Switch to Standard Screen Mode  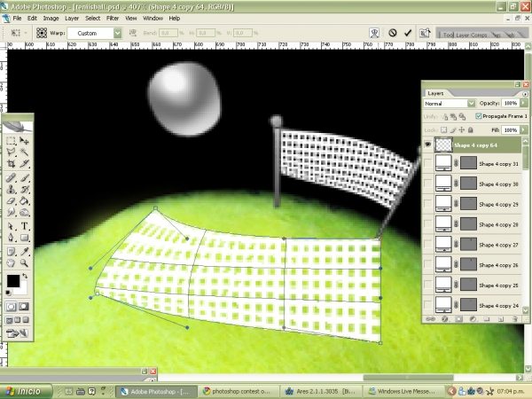click(x=10, y=320)
